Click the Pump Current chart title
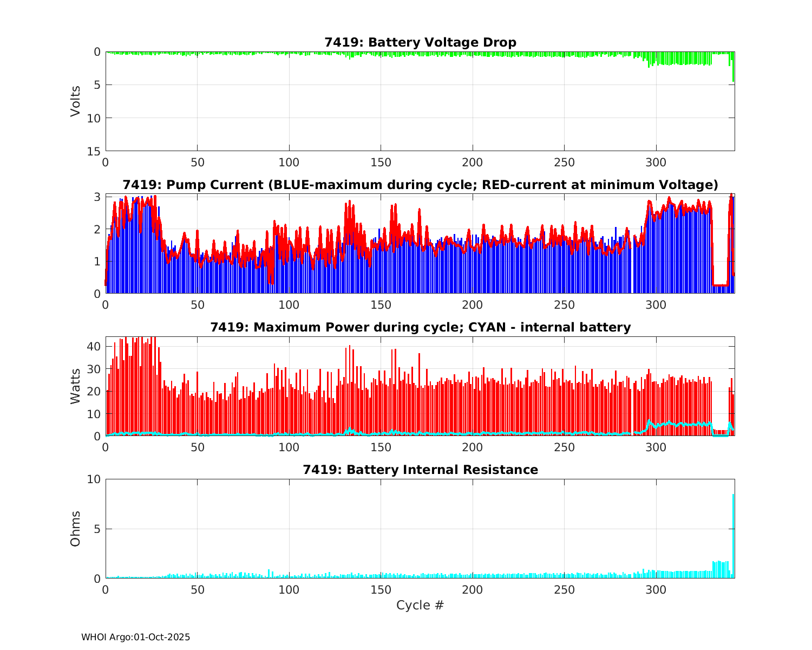 coord(420,185)
